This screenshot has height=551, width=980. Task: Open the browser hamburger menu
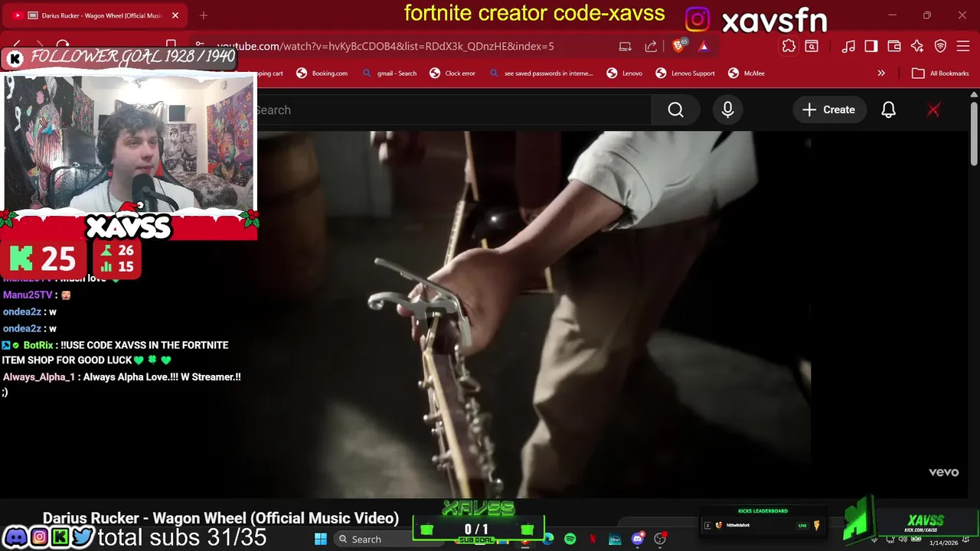(x=963, y=46)
